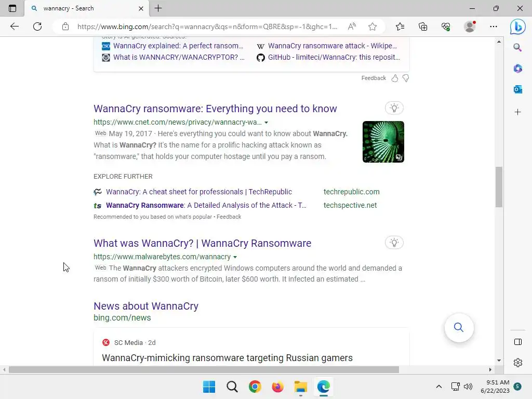Open Techspective Detailed Analysis link
The height and width of the screenshot is (399, 532).
[x=206, y=205]
